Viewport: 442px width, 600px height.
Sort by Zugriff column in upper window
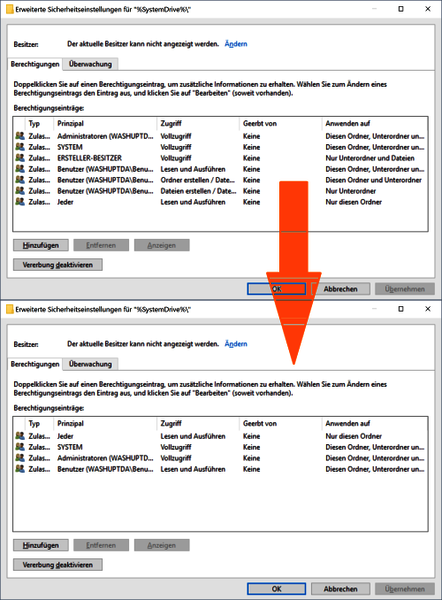point(198,124)
